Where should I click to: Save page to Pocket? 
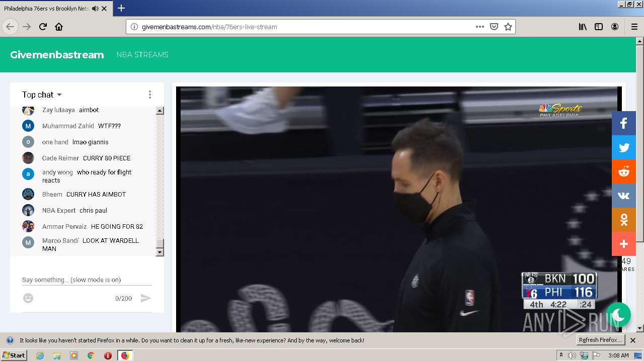(x=494, y=27)
